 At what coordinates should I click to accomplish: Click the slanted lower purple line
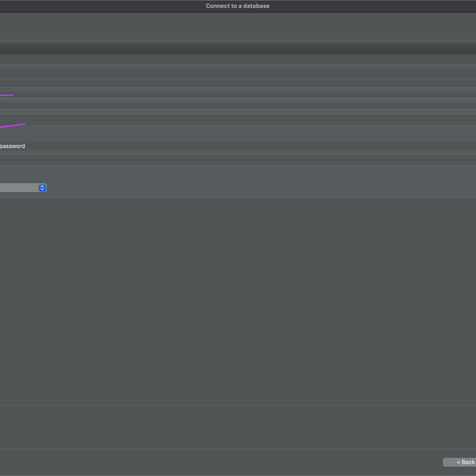click(x=13, y=126)
